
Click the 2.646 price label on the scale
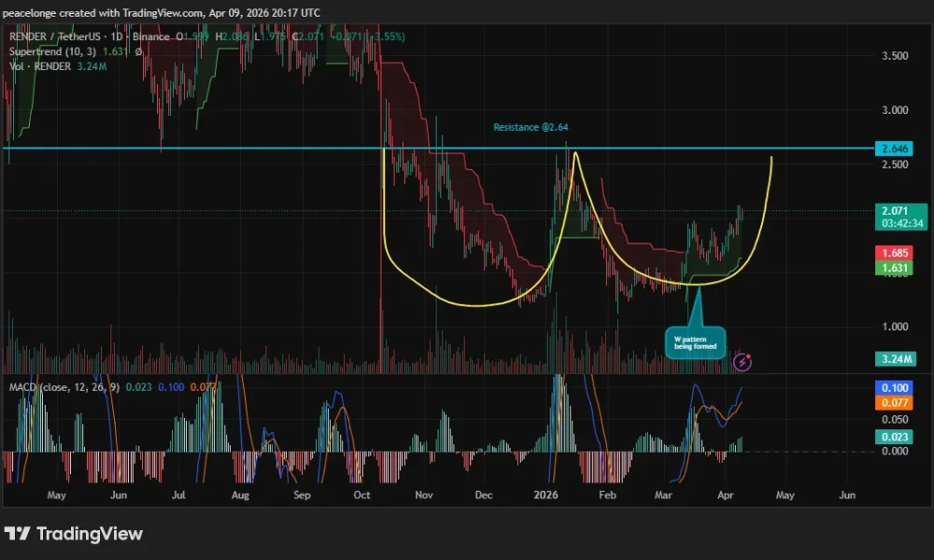tap(894, 147)
